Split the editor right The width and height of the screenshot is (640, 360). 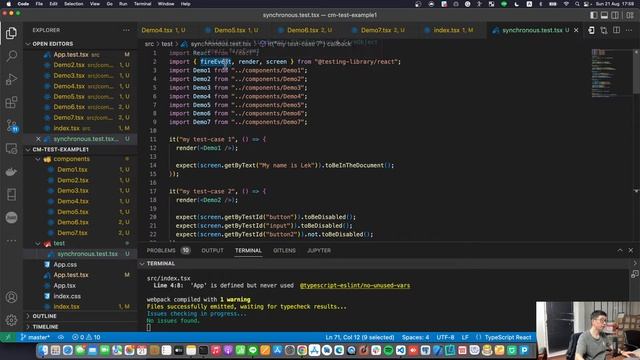[616, 30]
